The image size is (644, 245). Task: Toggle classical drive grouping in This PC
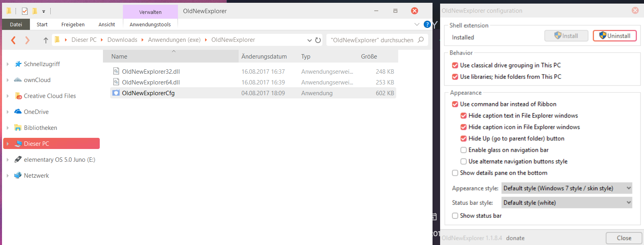click(x=455, y=65)
